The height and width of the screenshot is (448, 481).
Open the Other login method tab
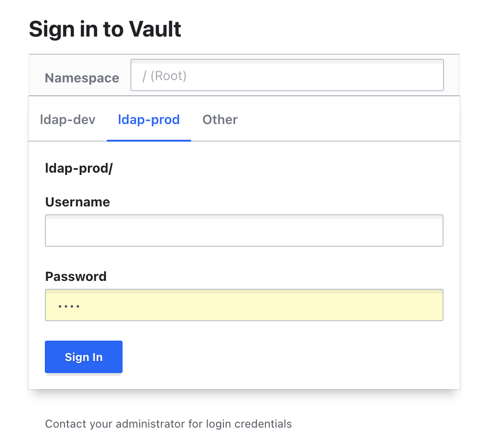[220, 119]
